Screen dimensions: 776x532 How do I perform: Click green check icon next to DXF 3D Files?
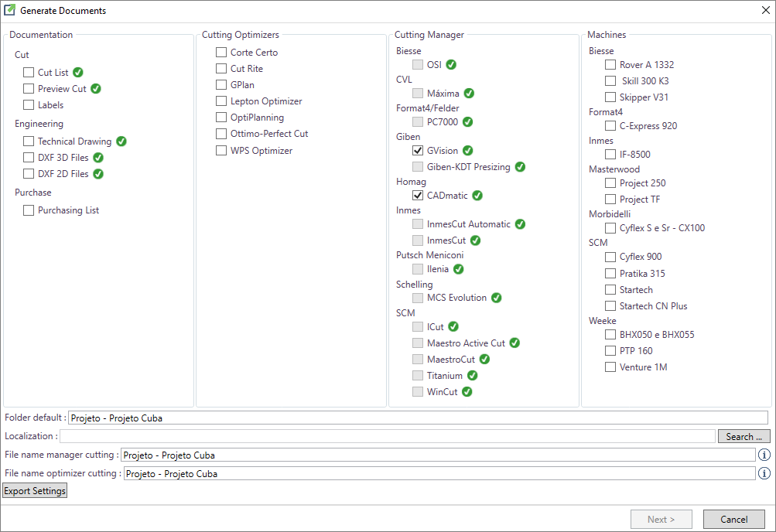(98, 158)
